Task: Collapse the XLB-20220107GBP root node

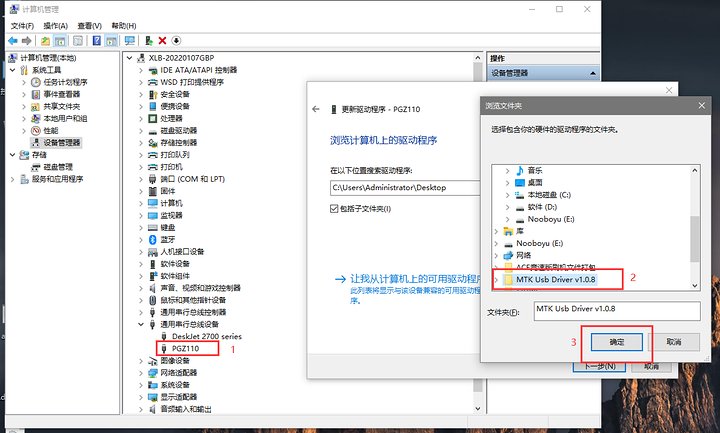Action: [x=130, y=58]
